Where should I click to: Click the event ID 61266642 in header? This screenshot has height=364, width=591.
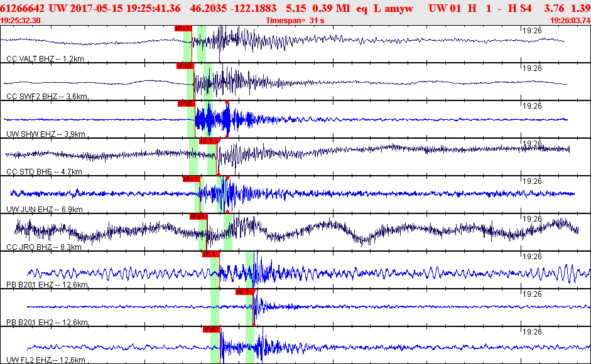point(23,8)
